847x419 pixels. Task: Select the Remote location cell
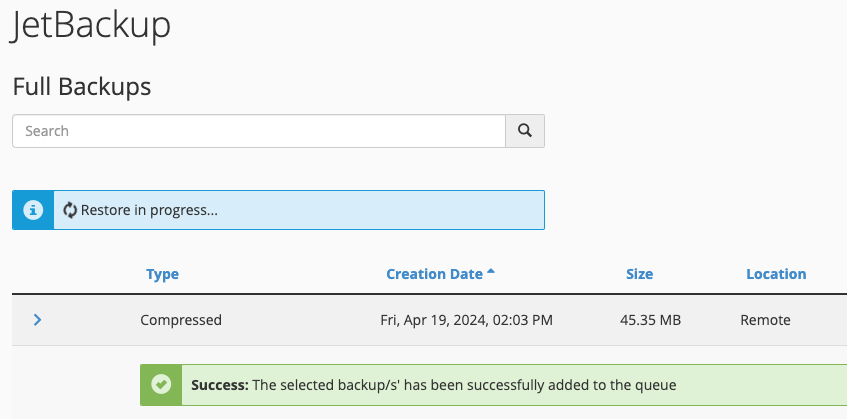[765, 320]
